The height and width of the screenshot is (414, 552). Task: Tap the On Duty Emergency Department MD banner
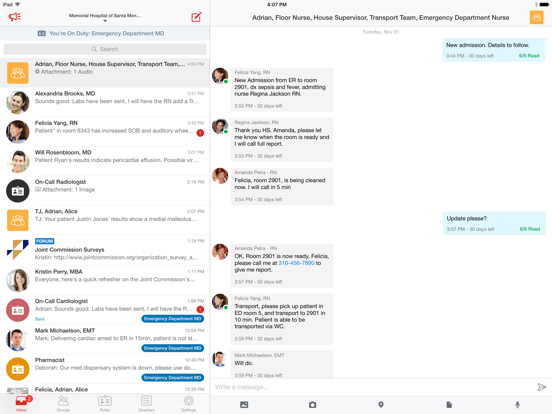(105, 33)
